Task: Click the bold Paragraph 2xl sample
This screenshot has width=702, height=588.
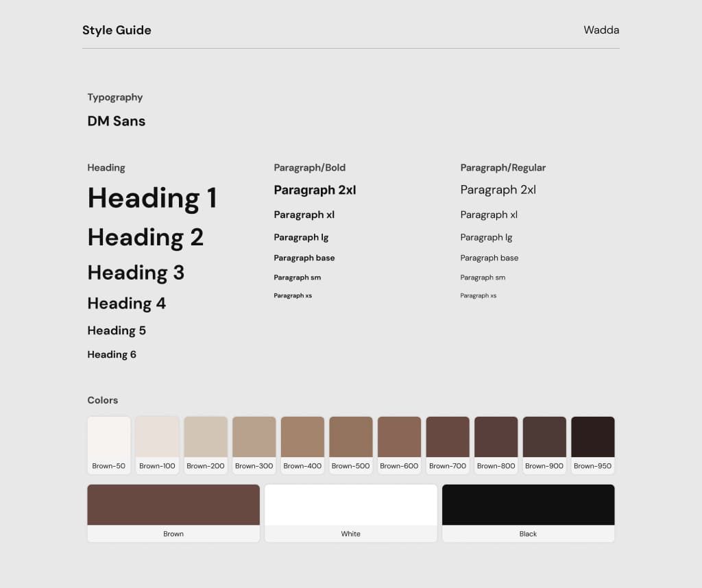Action: click(x=315, y=190)
